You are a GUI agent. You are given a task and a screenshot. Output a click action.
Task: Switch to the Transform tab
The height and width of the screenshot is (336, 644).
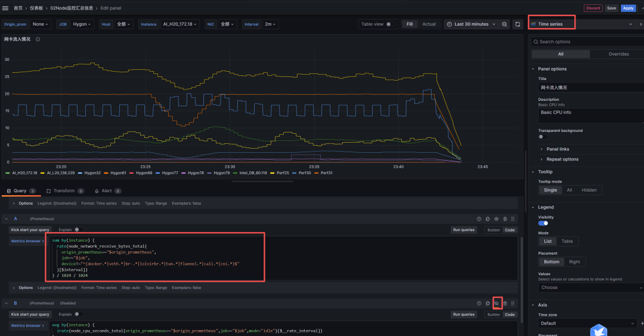64,191
